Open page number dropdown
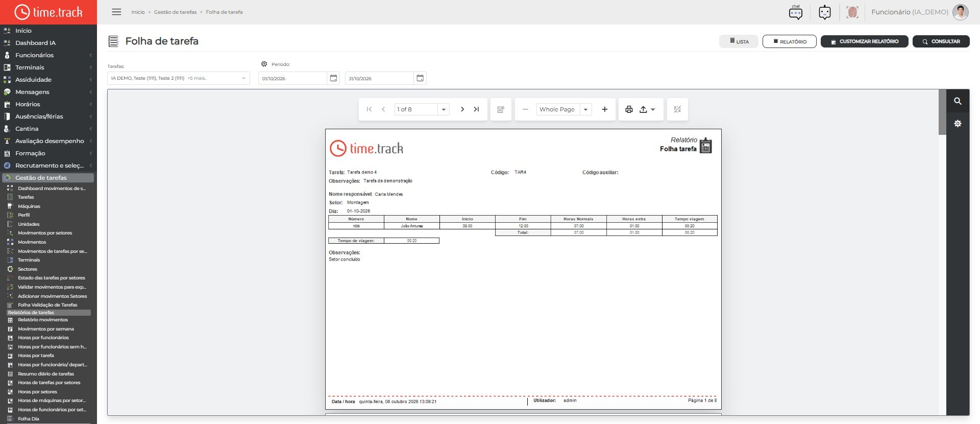Image resolution: width=980 pixels, height=424 pixels. [444, 109]
